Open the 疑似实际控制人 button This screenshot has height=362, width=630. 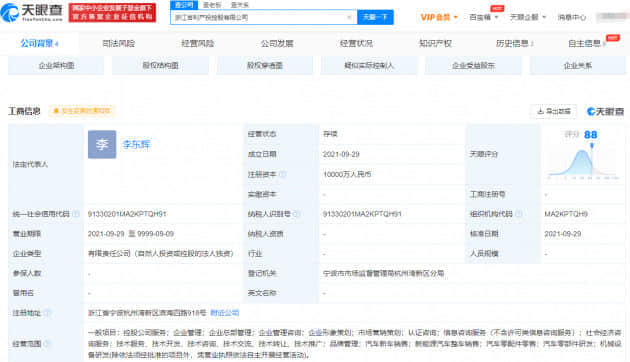click(369, 65)
